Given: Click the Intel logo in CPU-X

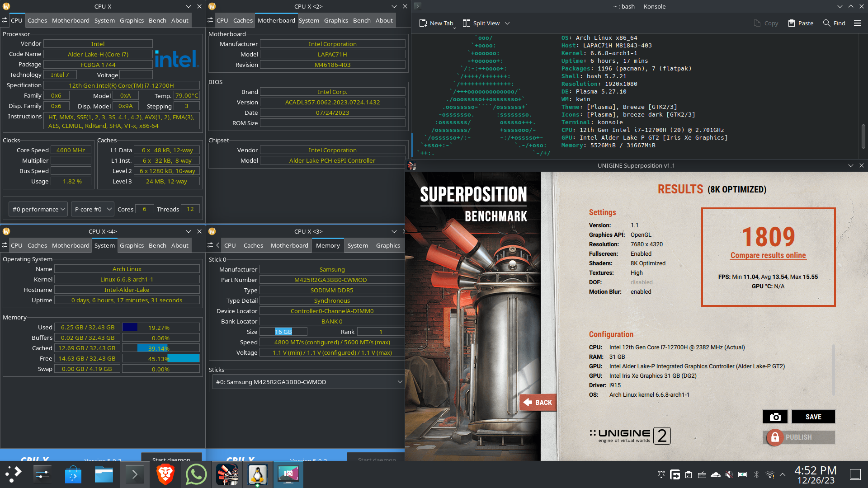Looking at the screenshot, I should pos(177,59).
